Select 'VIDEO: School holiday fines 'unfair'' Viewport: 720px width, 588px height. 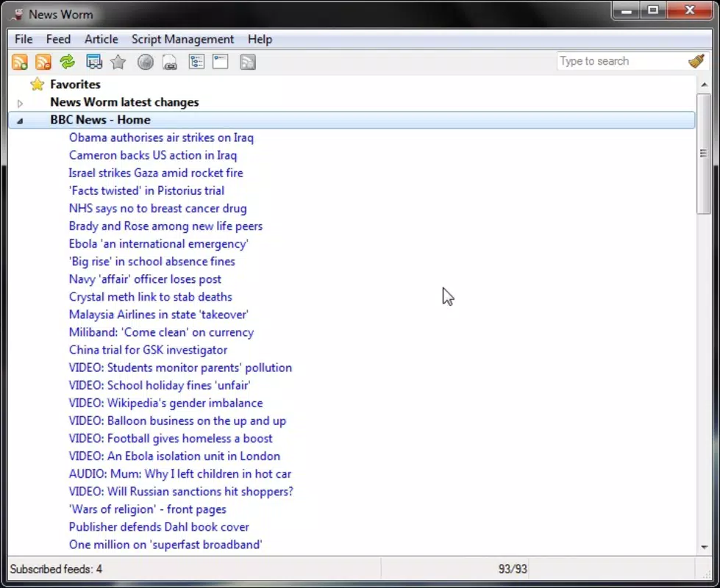tap(160, 386)
